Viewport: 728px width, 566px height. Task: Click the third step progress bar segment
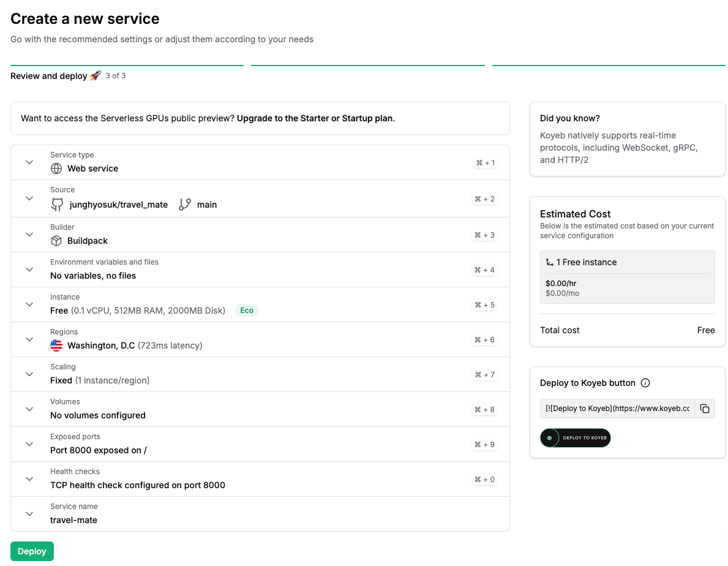pyautogui.click(x=609, y=66)
